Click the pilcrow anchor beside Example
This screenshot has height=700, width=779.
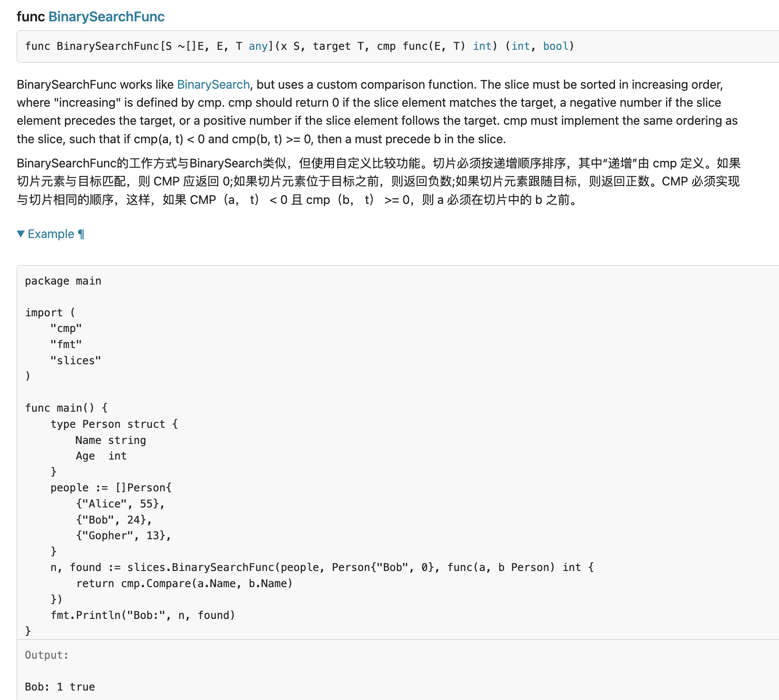[x=81, y=234]
